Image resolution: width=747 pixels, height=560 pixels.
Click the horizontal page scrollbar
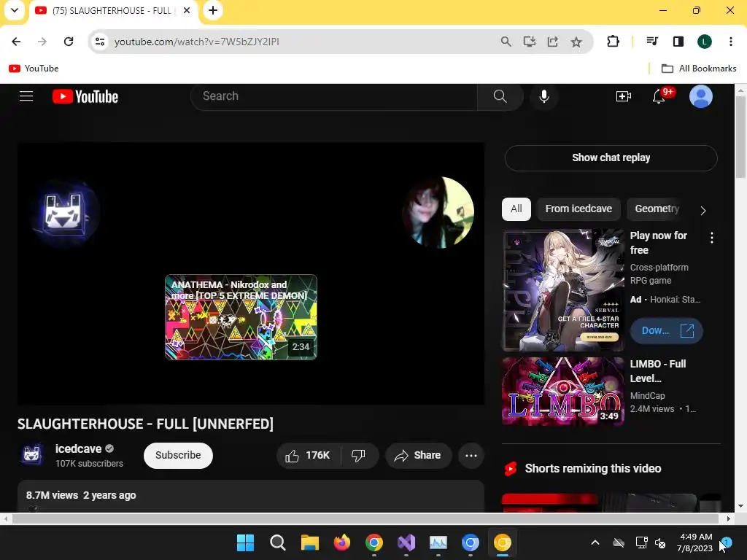365,518
